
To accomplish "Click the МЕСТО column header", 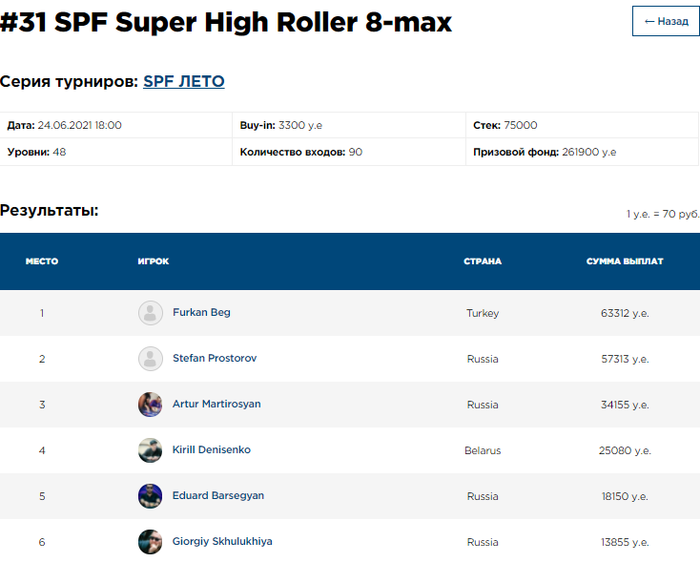I will coord(42,262).
